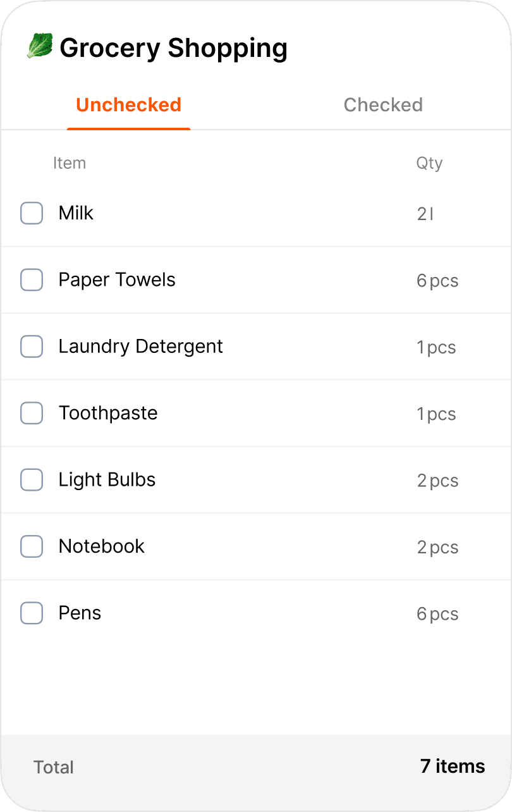Switch to the Checked tab
The height and width of the screenshot is (812, 512).
[383, 104]
